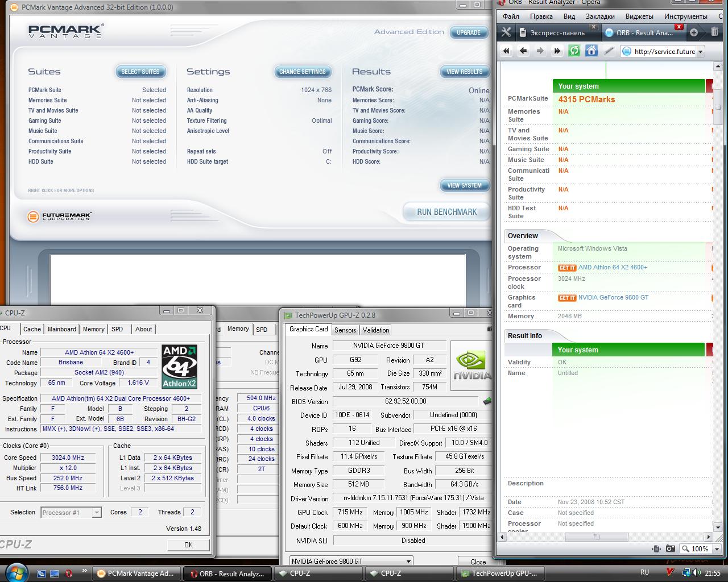Open CPU-Z Processor #1 selection dropdown
The image size is (728, 582).
click(97, 513)
